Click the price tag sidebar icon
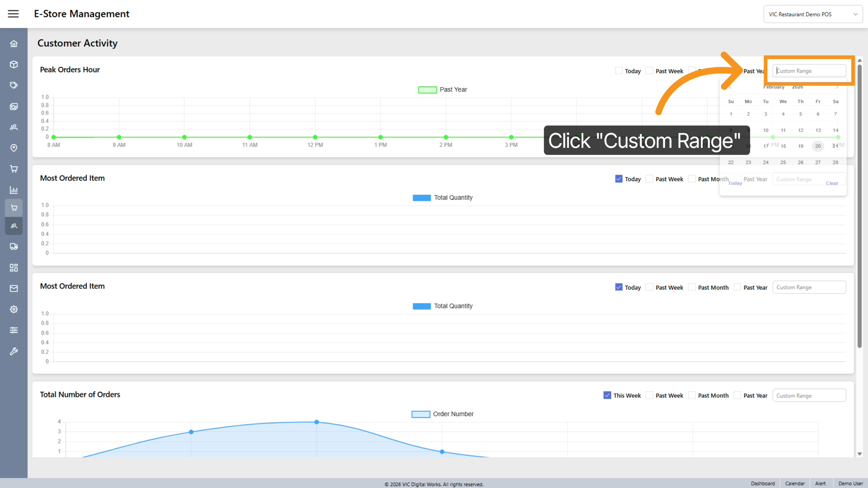Viewport: 868px width, 488px height. coord(14,85)
